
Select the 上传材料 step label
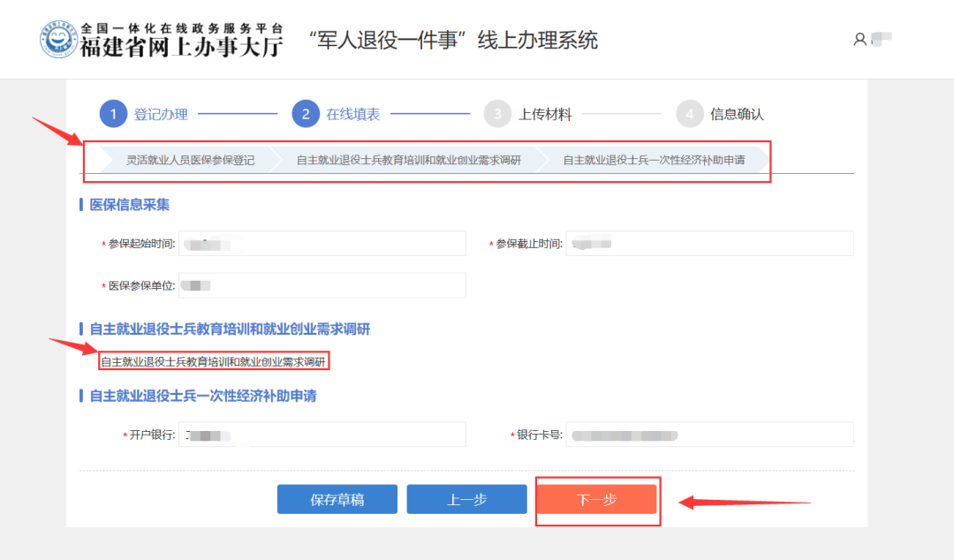pyautogui.click(x=545, y=114)
